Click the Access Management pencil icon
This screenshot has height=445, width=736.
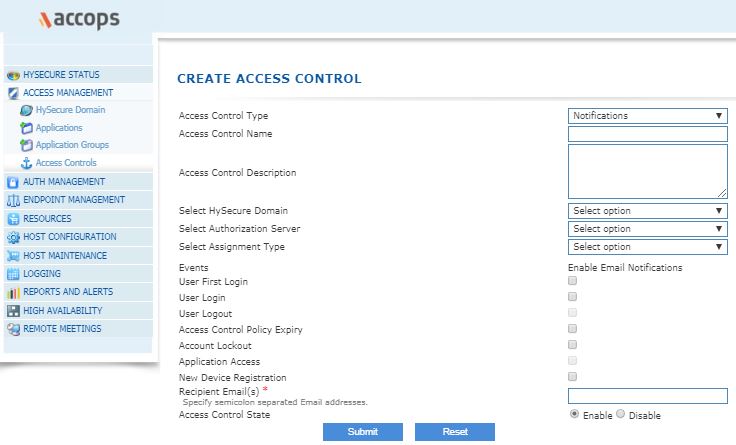coord(13,93)
